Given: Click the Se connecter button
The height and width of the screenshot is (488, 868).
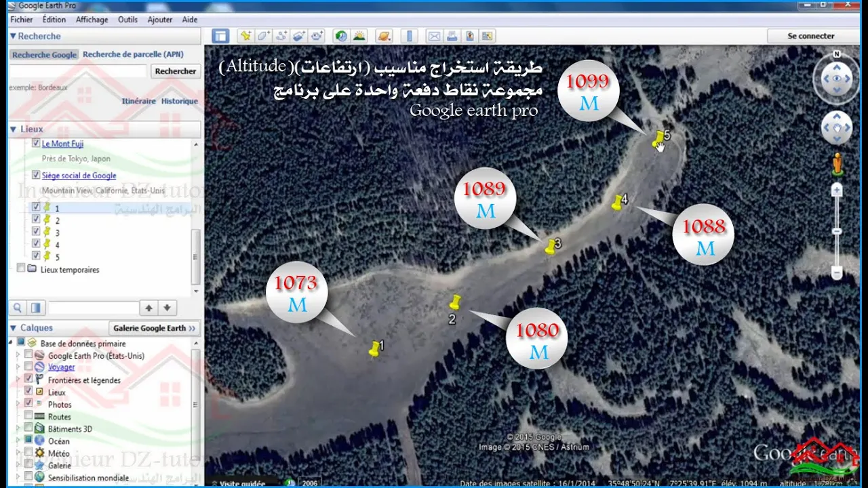Looking at the screenshot, I should pos(811,36).
